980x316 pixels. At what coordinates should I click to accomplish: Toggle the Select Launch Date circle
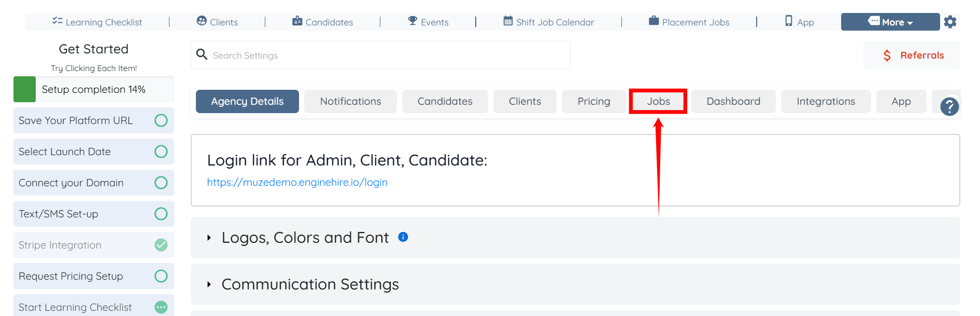(x=161, y=152)
